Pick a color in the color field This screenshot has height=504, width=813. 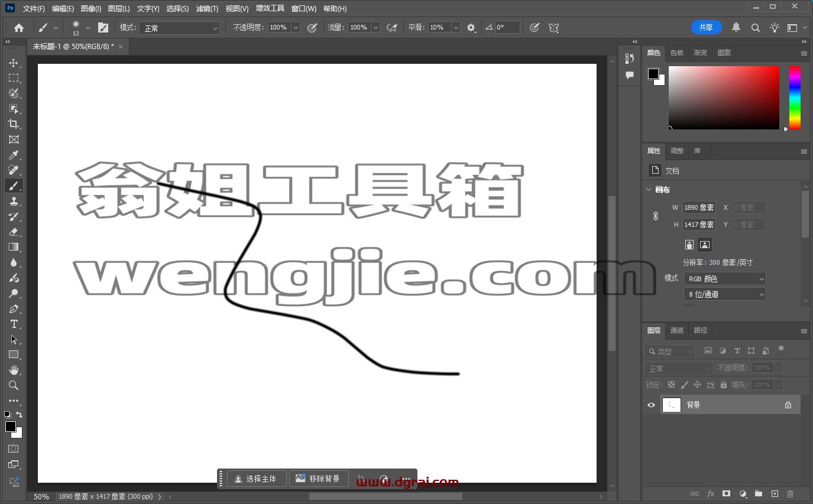coord(724,97)
